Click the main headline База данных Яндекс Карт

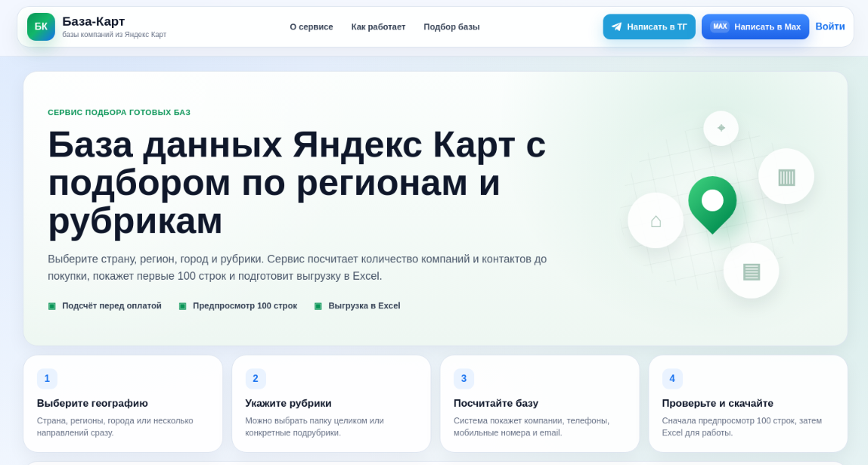296,183
